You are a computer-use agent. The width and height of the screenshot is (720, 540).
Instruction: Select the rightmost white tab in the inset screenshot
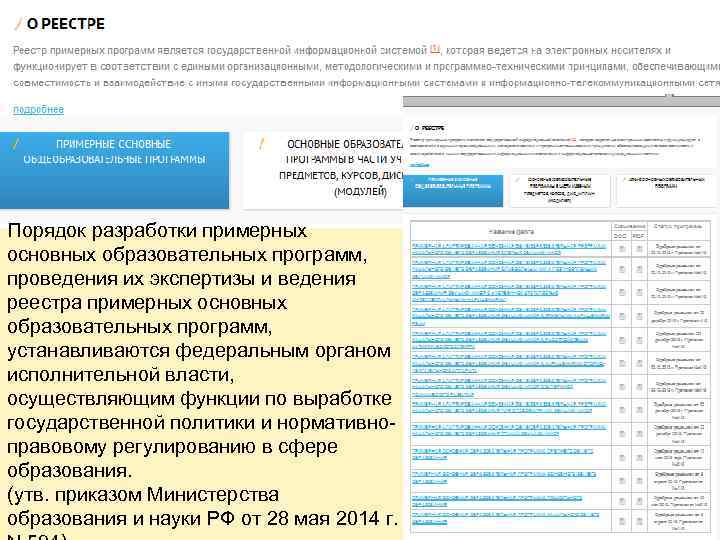[665, 191]
